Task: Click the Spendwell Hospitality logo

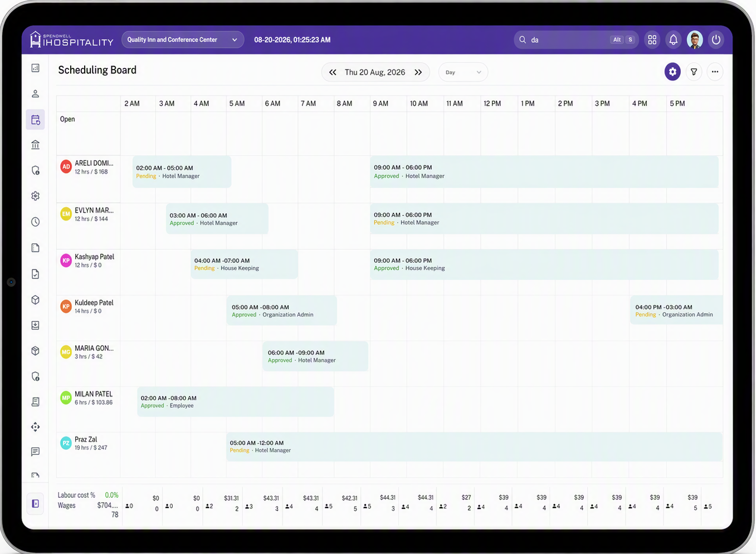Action: (x=71, y=40)
